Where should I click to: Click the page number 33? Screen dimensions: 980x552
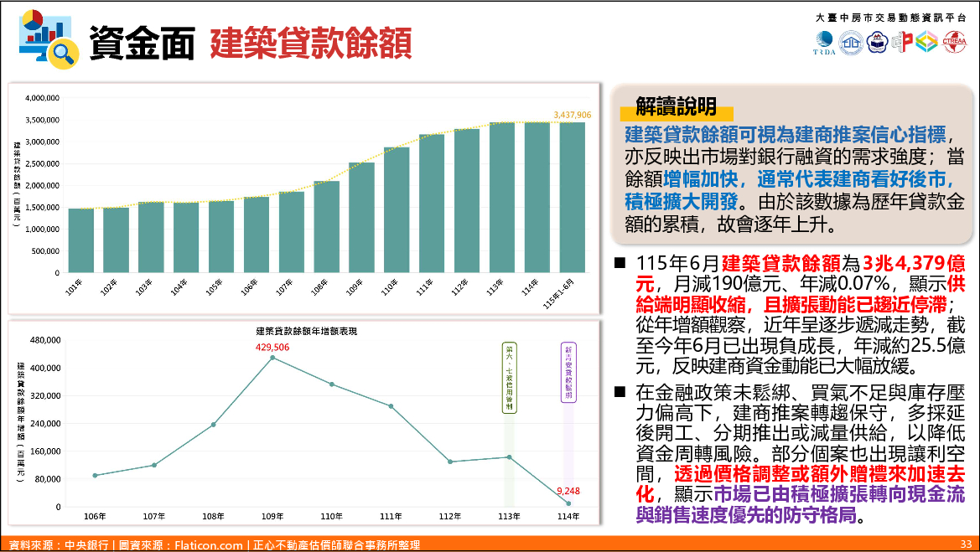point(966,544)
